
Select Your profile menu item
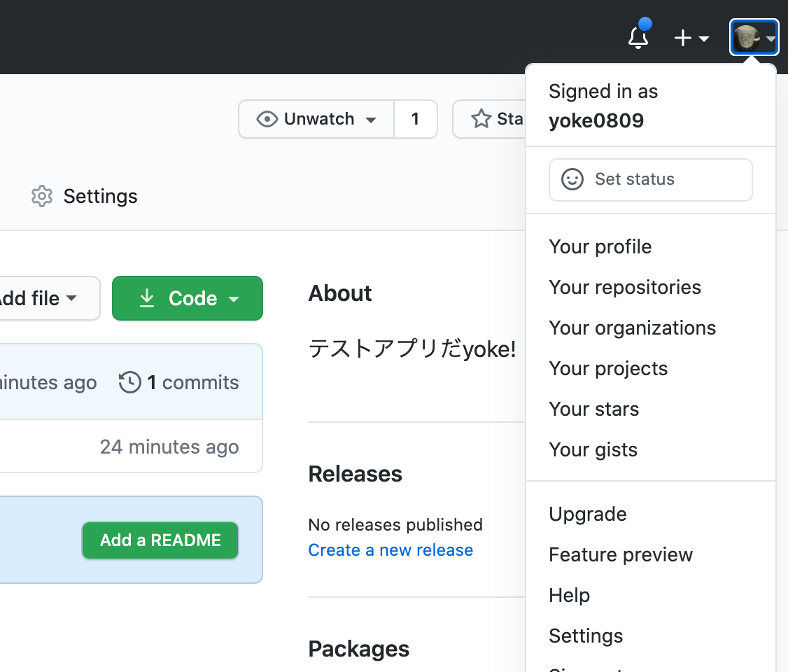(x=651, y=247)
